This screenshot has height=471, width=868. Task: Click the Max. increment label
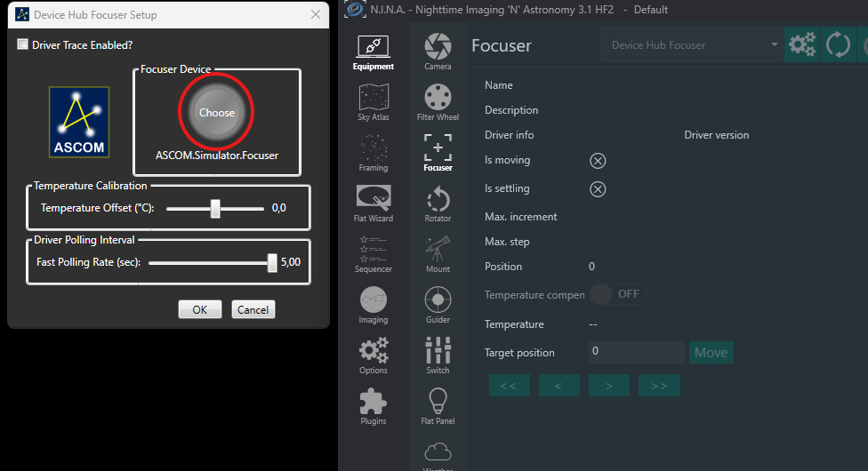(521, 217)
